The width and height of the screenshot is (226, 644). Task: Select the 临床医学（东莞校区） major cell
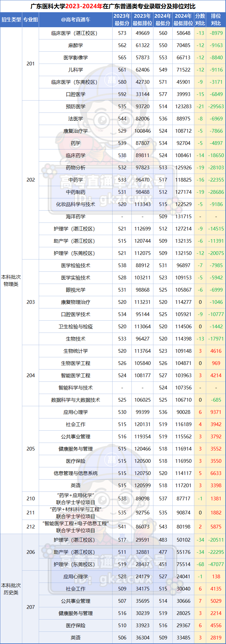[x=76, y=82]
